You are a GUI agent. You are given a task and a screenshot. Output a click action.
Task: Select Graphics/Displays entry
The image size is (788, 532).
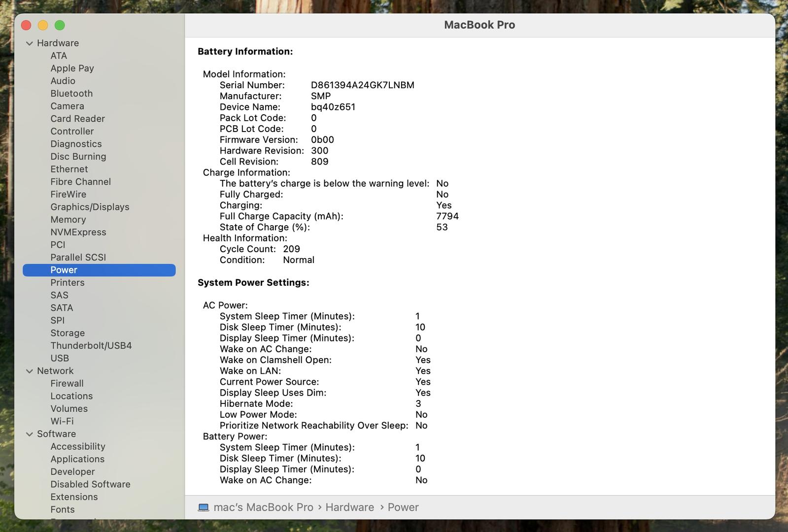(x=90, y=207)
